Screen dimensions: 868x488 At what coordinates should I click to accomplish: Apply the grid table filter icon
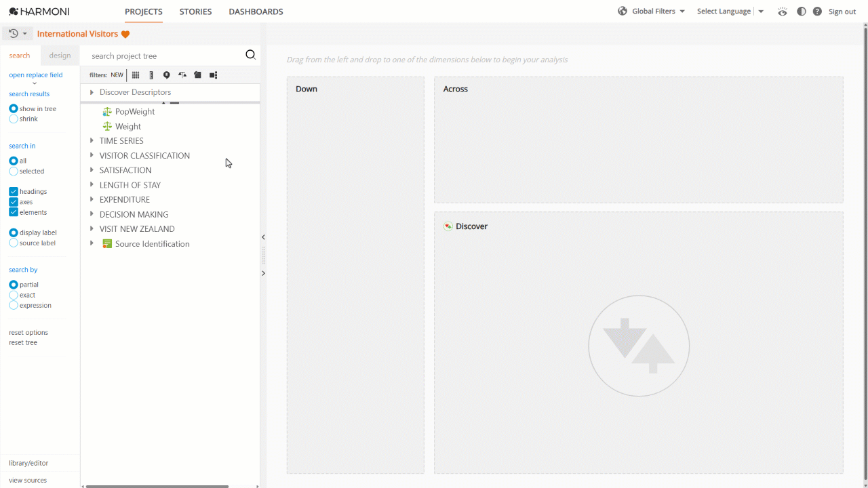coord(136,75)
